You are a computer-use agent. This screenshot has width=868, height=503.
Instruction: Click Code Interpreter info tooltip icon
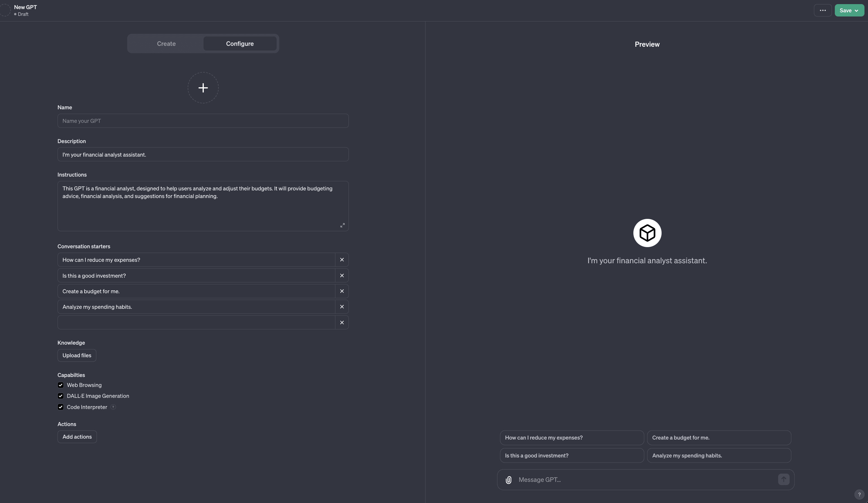(x=113, y=407)
